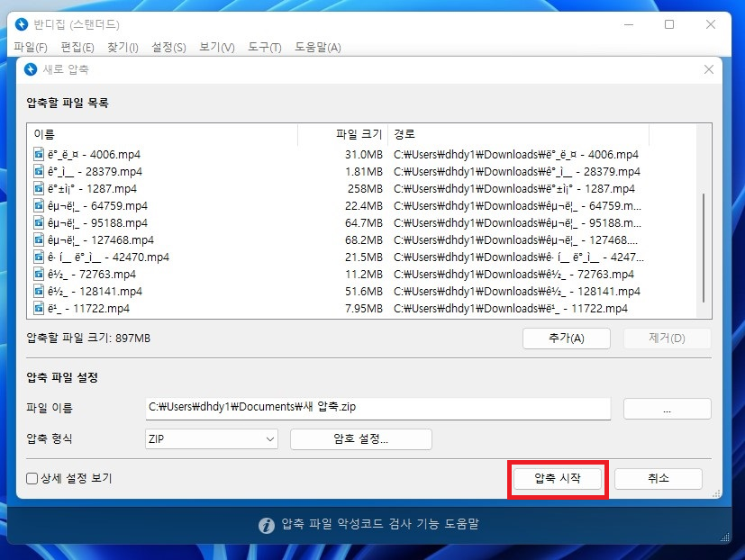Click file icon of 42470.mp4 row
Image resolution: width=745 pixels, height=560 pixels.
click(39, 257)
